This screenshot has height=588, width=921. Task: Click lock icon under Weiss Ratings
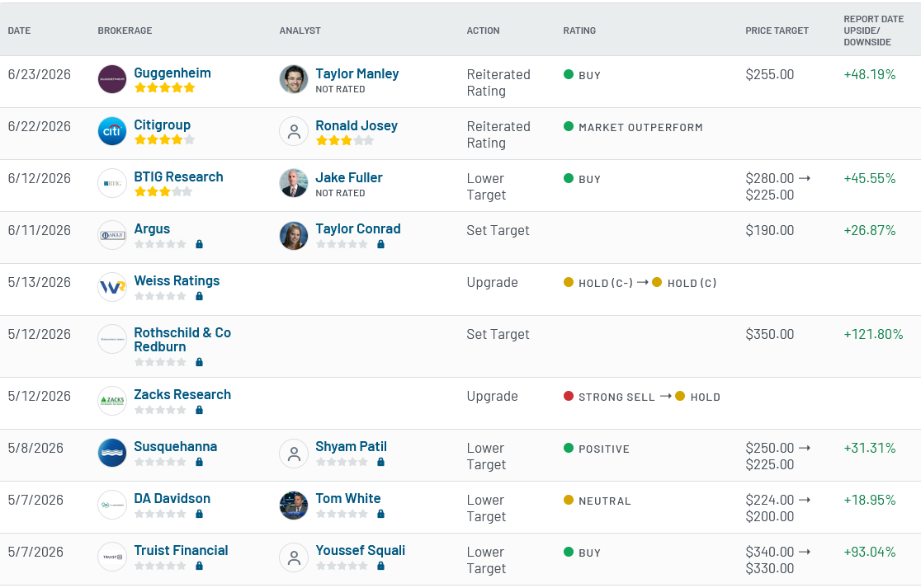(x=199, y=296)
